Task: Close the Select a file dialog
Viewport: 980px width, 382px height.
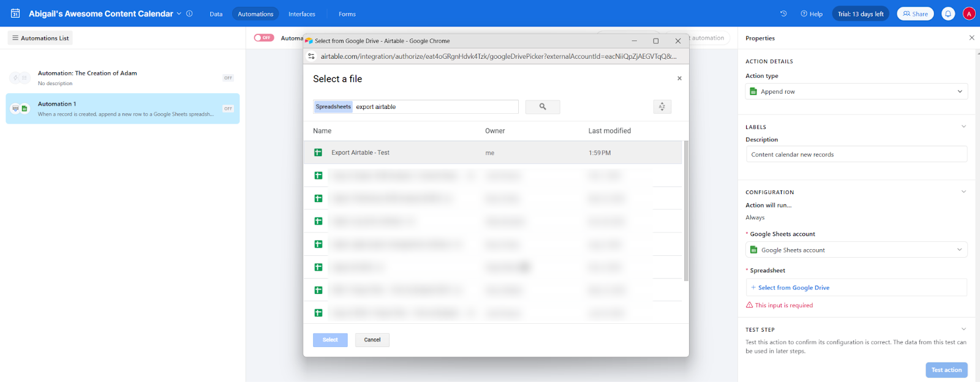Action: [679, 78]
